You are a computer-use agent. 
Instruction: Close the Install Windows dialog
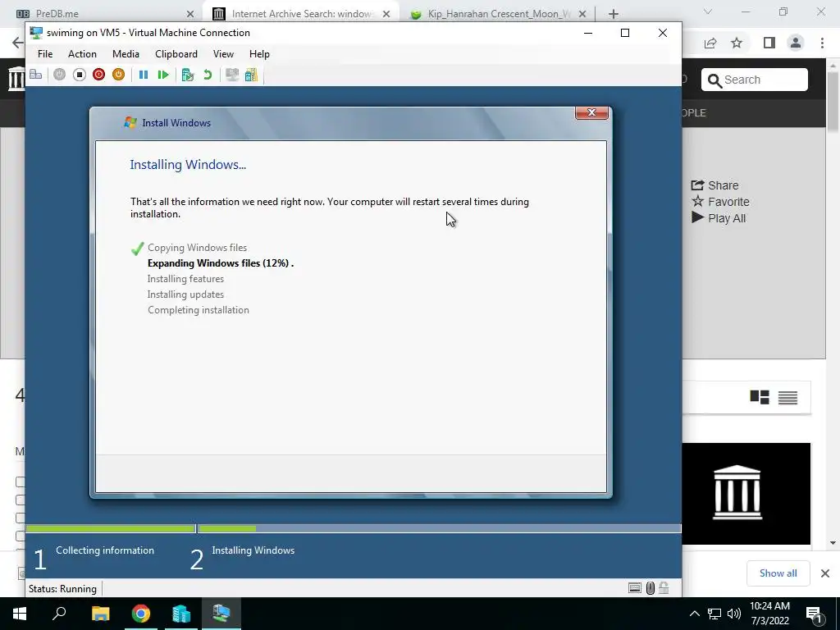click(591, 112)
